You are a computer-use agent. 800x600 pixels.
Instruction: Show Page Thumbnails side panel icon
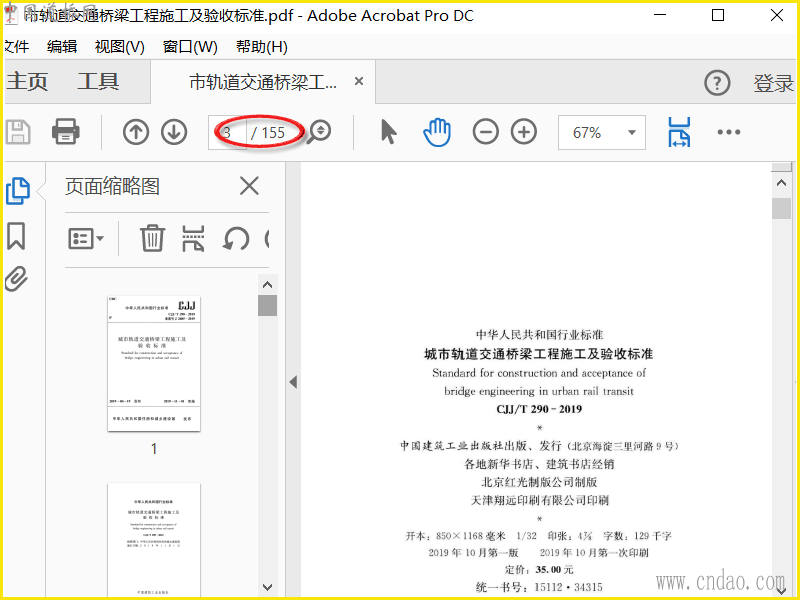(18, 191)
